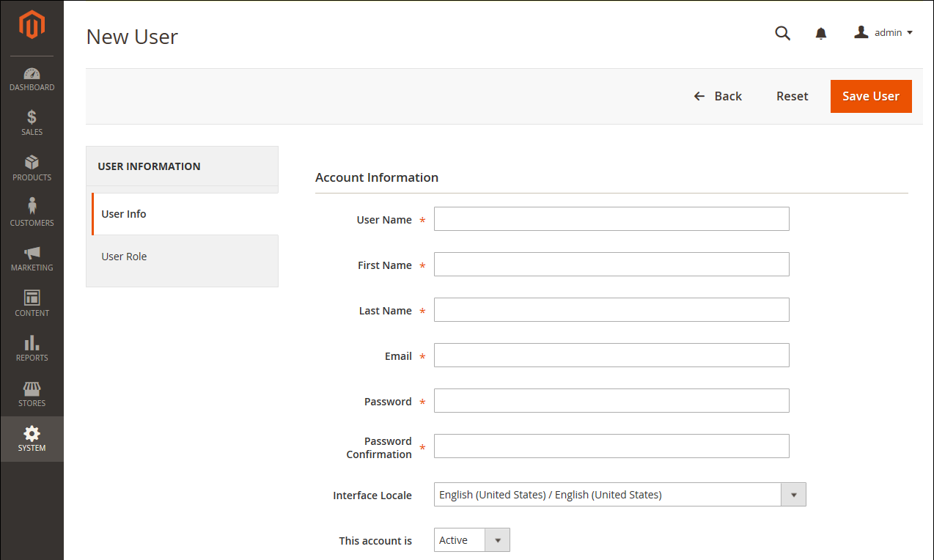Image resolution: width=934 pixels, height=560 pixels.
Task: Focus the Password Confirmation input field
Action: [611, 446]
